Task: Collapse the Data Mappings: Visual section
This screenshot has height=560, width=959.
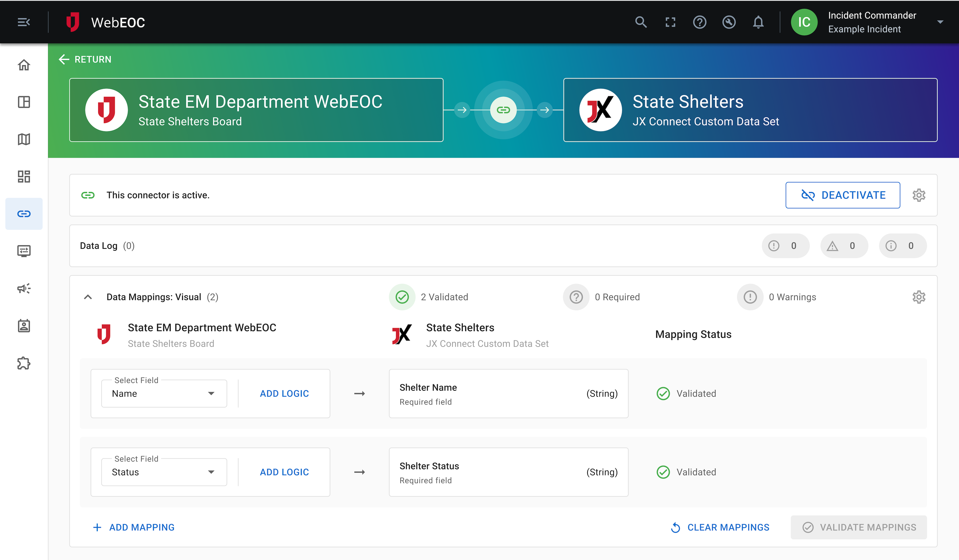Action: coord(88,297)
